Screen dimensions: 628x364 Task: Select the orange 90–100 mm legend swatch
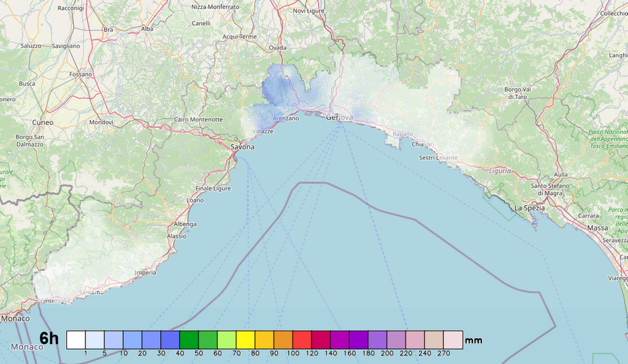point(283,339)
